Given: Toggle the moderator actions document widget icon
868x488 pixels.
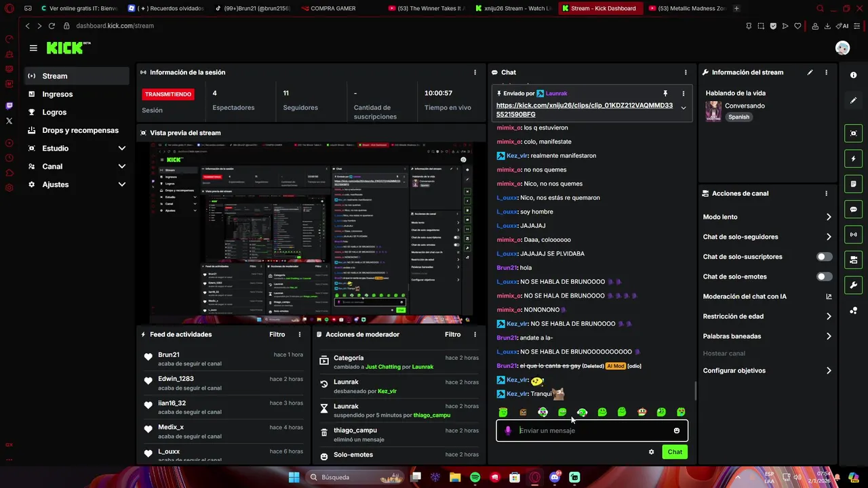Looking at the screenshot, I should coord(853,184).
